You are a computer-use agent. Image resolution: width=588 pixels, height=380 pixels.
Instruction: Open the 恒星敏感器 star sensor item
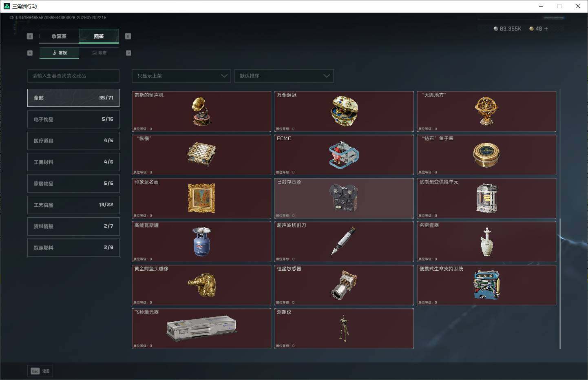click(x=344, y=285)
